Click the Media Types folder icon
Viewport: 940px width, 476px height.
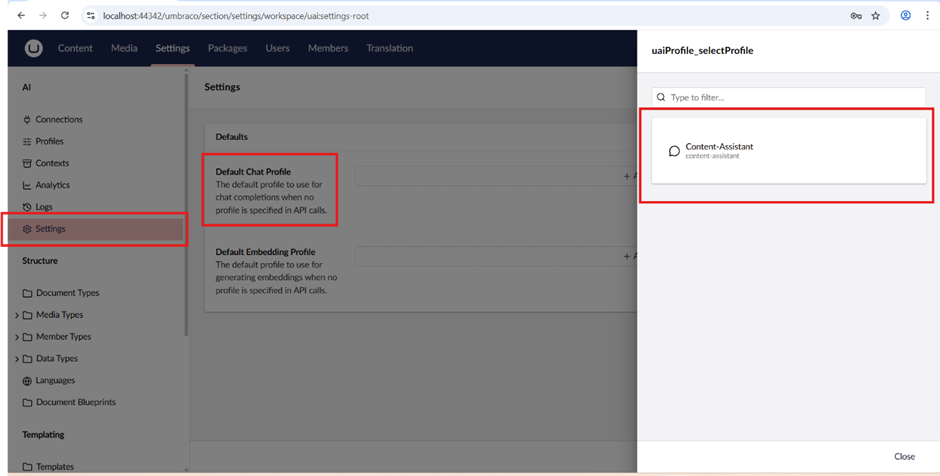(x=27, y=315)
